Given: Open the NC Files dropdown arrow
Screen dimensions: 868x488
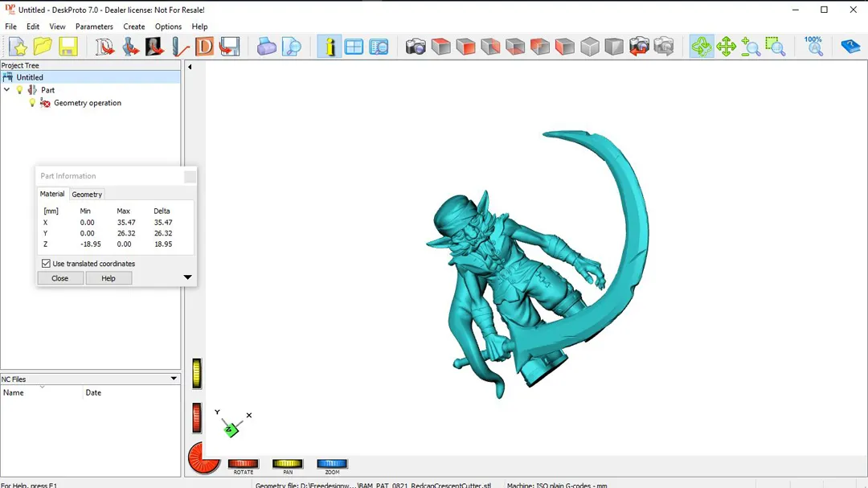Looking at the screenshot, I should tap(174, 379).
